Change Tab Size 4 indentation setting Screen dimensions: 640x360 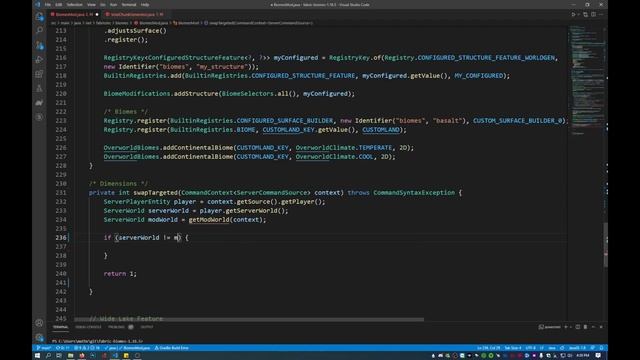(x=513, y=348)
